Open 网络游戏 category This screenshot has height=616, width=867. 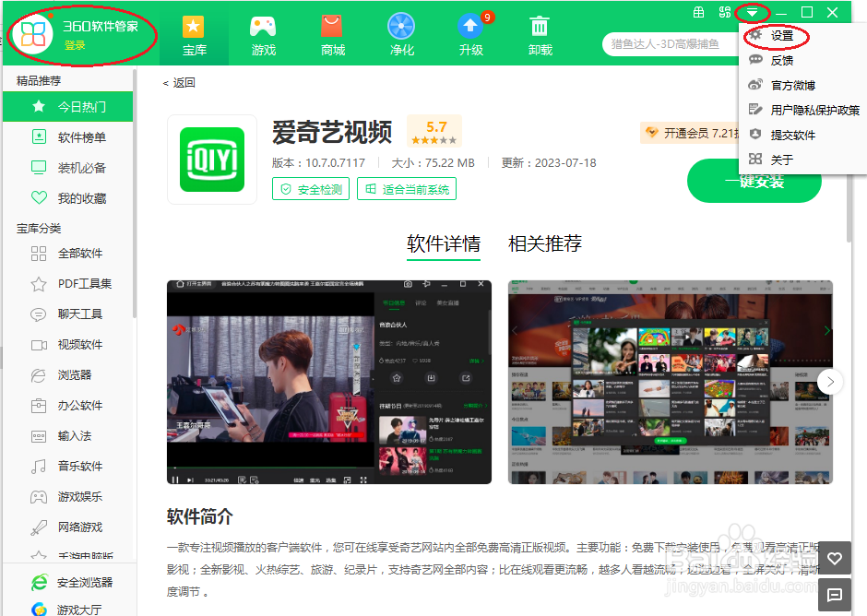pos(67,527)
